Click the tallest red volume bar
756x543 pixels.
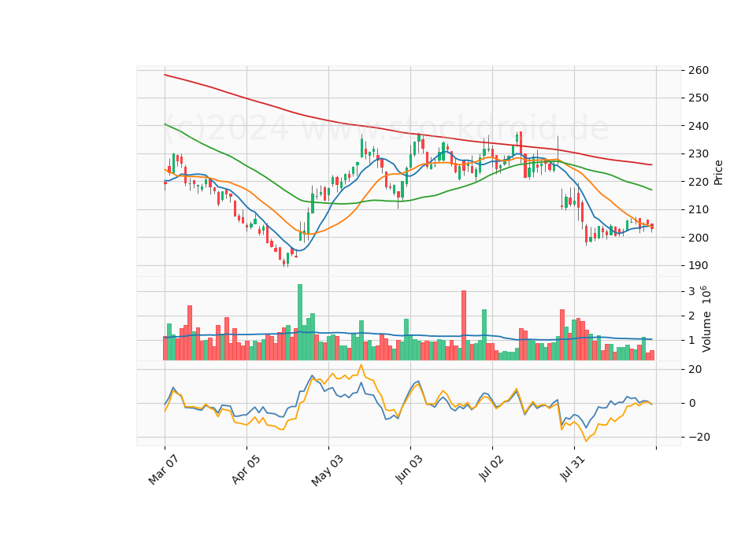pyautogui.click(x=464, y=326)
